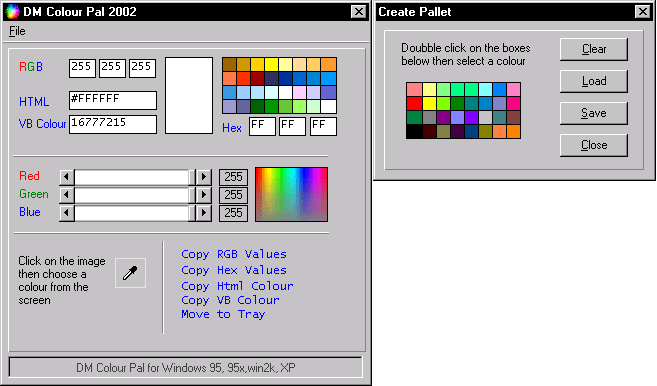Open the File menu

pos(17,31)
